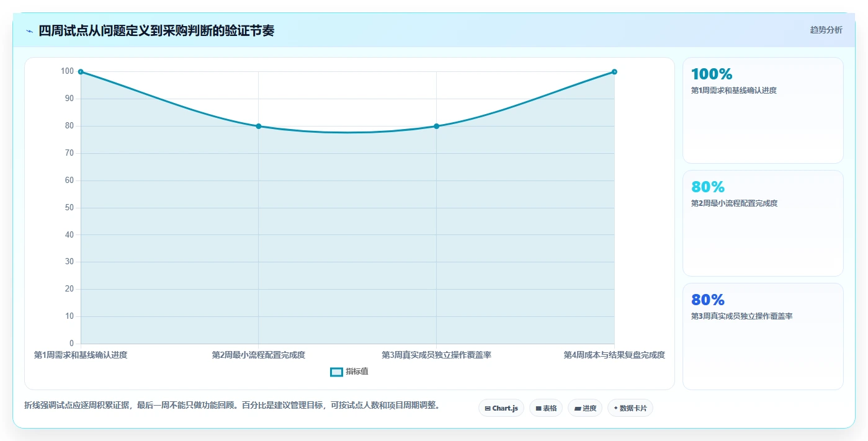Toggle the 指标值 legend item

coord(349,372)
